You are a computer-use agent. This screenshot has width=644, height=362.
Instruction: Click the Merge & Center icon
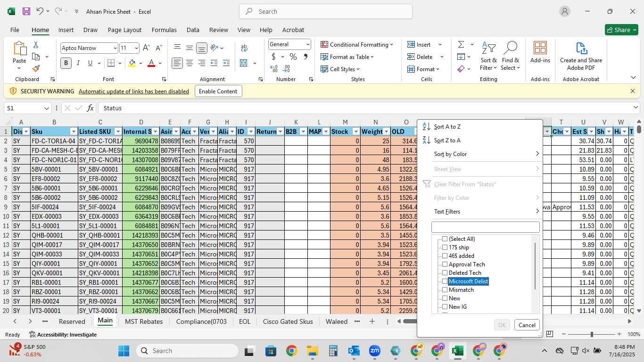(244, 63)
